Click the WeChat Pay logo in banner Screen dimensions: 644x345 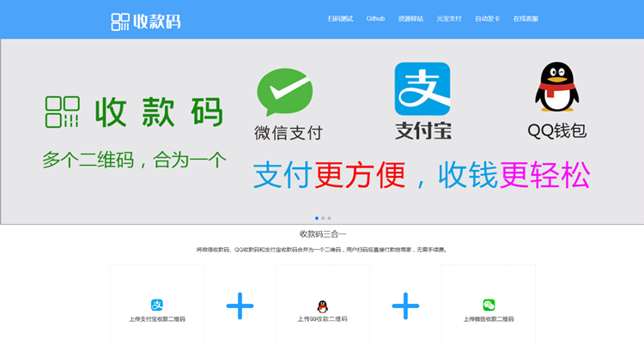click(285, 92)
